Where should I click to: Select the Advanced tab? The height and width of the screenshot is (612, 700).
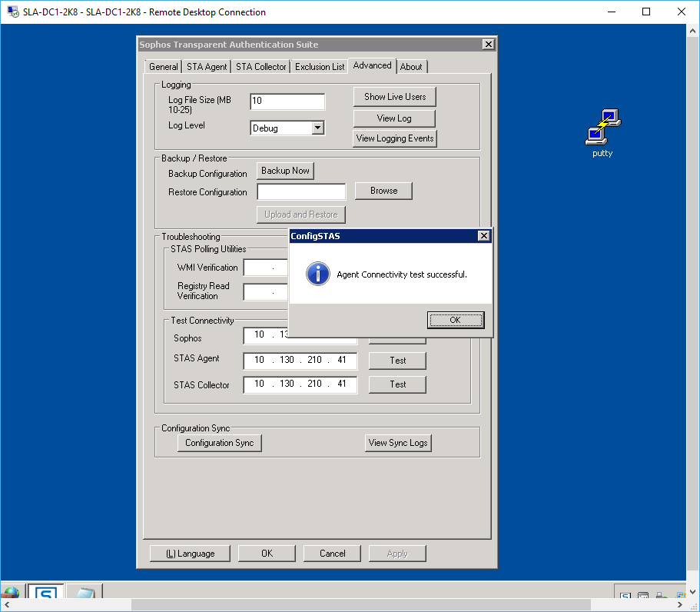click(x=373, y=65)
